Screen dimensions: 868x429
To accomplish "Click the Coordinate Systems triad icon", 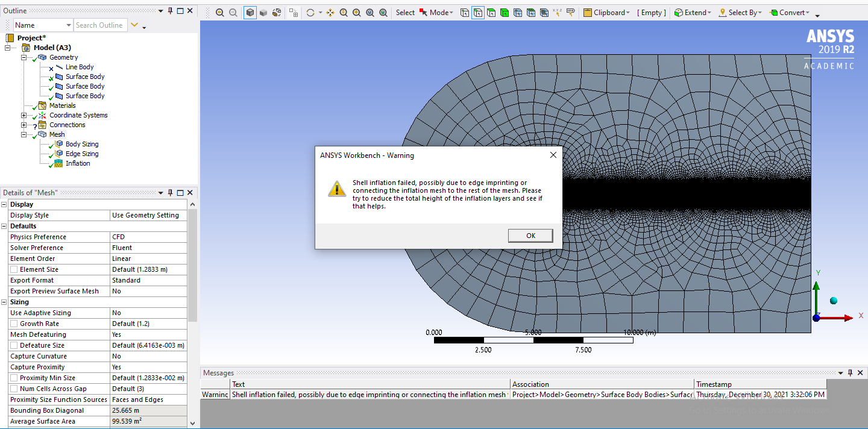I will [x=42, y=115].
